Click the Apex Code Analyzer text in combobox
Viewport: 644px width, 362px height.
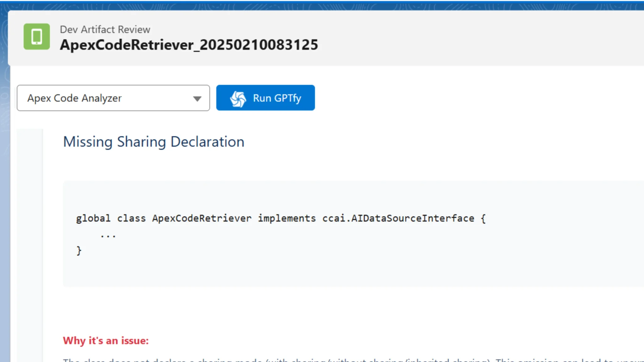75,98
